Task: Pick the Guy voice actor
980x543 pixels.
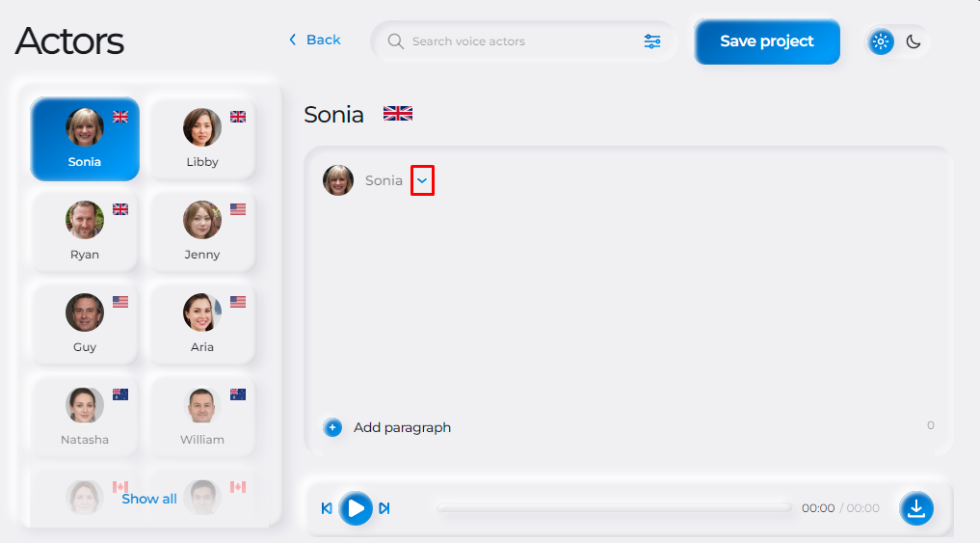Action: click(x=85, y=324)
